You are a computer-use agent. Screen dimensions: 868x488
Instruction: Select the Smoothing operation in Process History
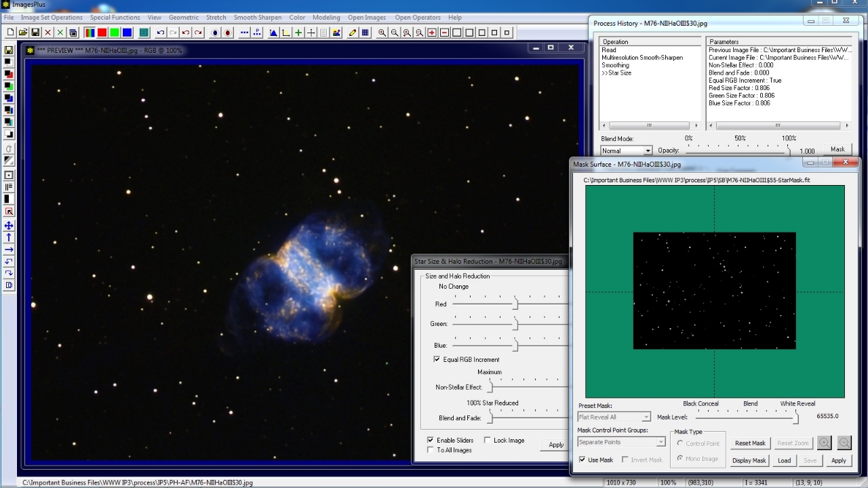pyautogui.click(x=615, y=65)
